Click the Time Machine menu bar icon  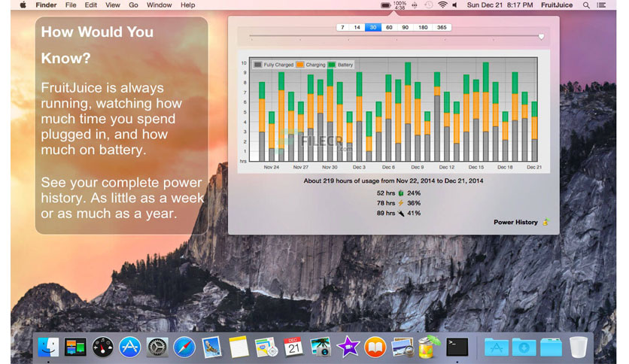[x=428, y=5]
